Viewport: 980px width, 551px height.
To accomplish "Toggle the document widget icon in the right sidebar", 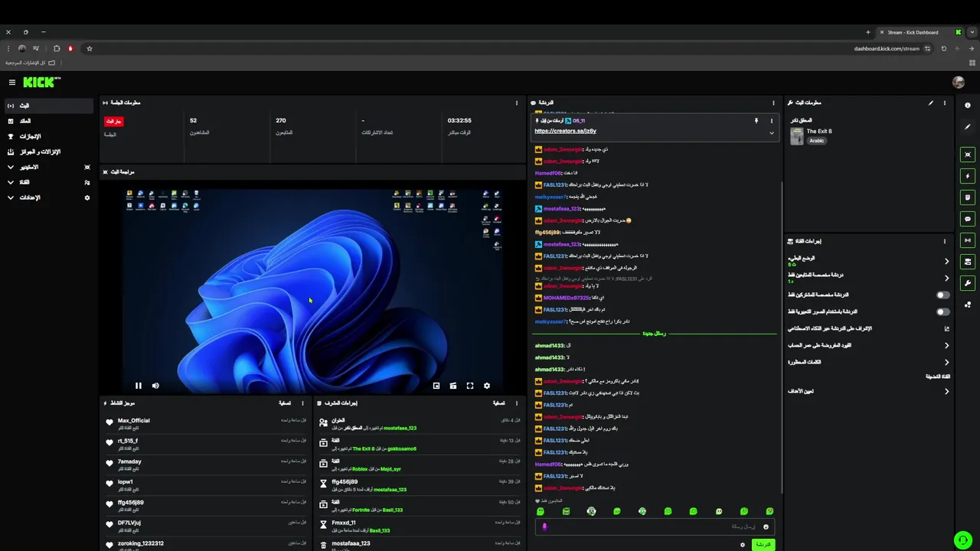I will coord(968,197).
